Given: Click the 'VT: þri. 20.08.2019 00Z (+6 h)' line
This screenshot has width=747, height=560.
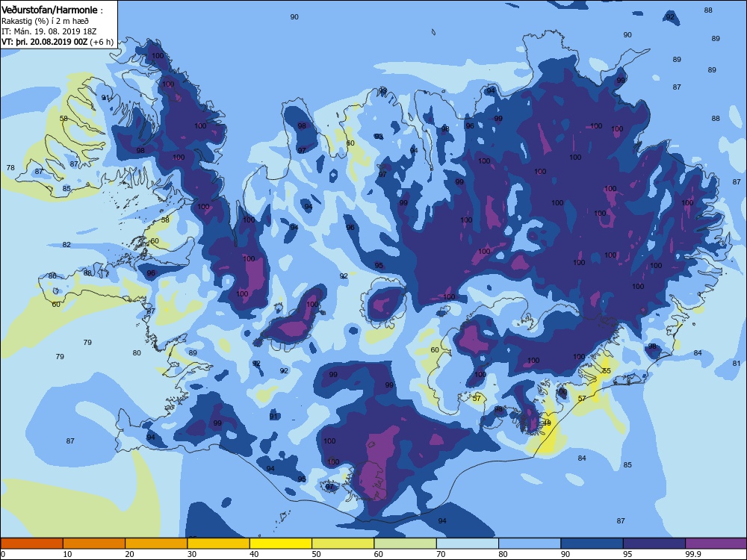Looking at the screenshot, I should pos(58,42).
